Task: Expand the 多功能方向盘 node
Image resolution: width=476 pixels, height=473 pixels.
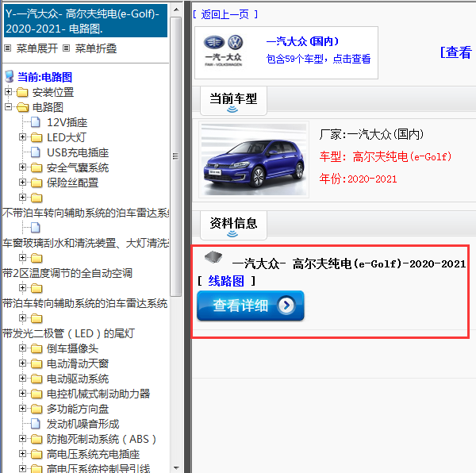Action: [22, 408]
